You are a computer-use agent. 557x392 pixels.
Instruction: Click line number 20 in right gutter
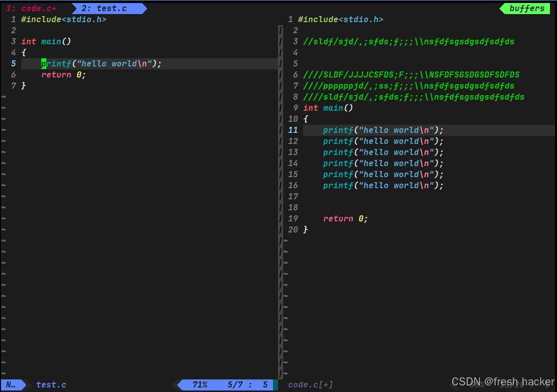[x=293, y=230]
